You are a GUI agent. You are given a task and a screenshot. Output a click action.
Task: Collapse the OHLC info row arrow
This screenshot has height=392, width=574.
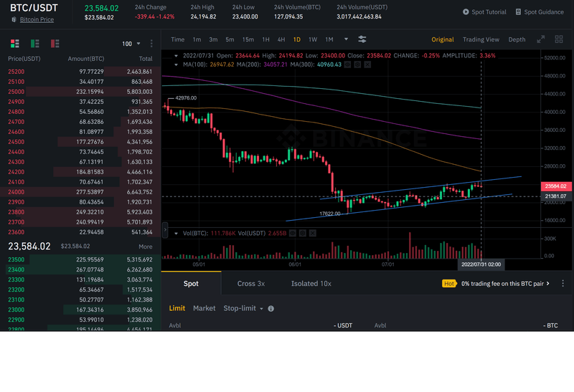(176, 56)
